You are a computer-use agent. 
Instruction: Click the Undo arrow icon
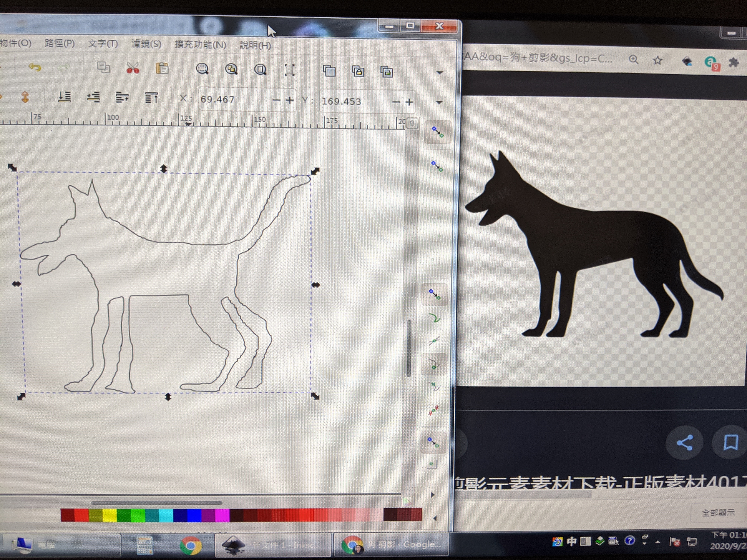click(x=35, y=67)
